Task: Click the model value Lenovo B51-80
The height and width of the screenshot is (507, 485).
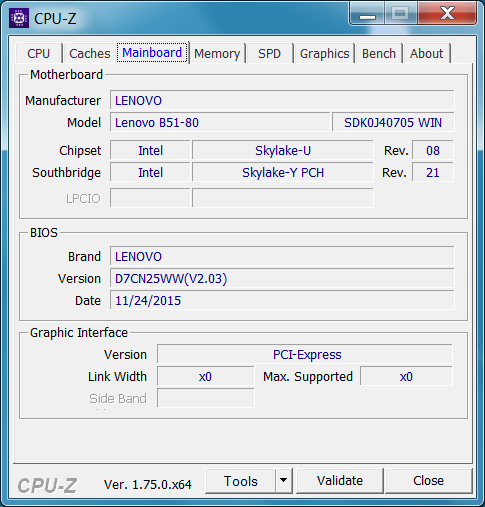Action: pos(220,122)
